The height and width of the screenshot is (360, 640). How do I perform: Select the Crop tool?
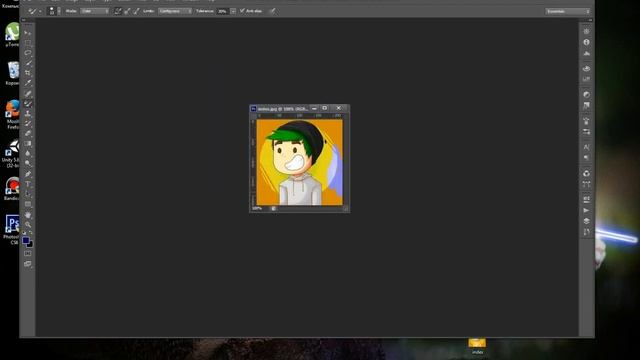pyautogui.click(x=28, y=73)
